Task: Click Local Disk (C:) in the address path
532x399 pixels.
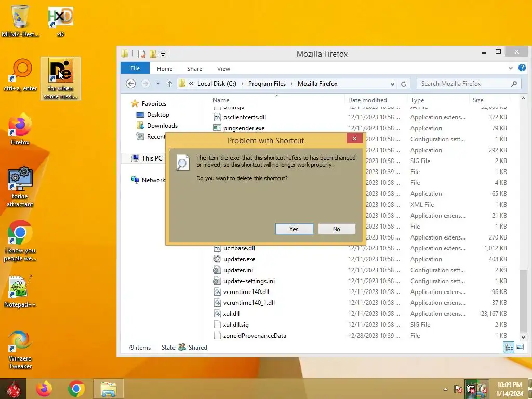Action: pyautogui.click(x=217, y=84)
